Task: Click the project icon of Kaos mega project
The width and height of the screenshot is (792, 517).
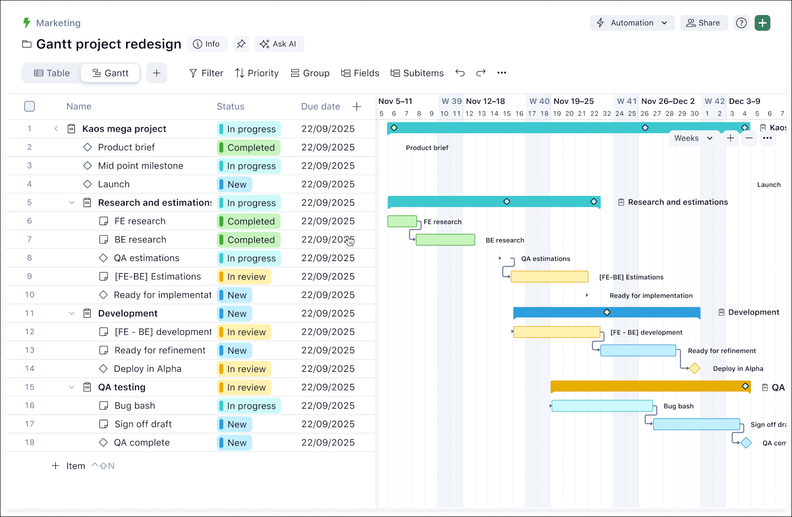Action: [x=71, y=129]
